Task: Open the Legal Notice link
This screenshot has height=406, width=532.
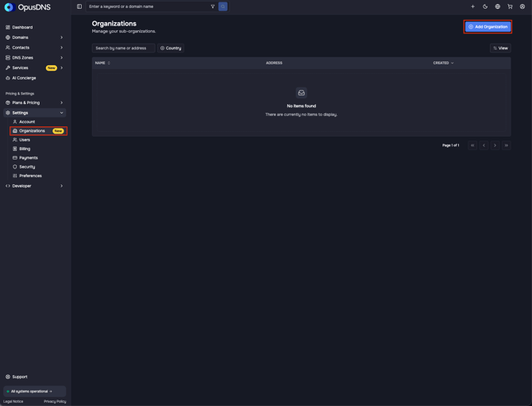Action: pyautogui.click(x=13, y=401)
